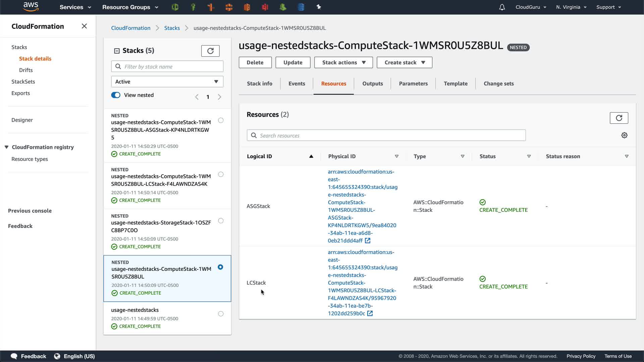
Task: Refresh the stacks list
Action: point(210,51)
